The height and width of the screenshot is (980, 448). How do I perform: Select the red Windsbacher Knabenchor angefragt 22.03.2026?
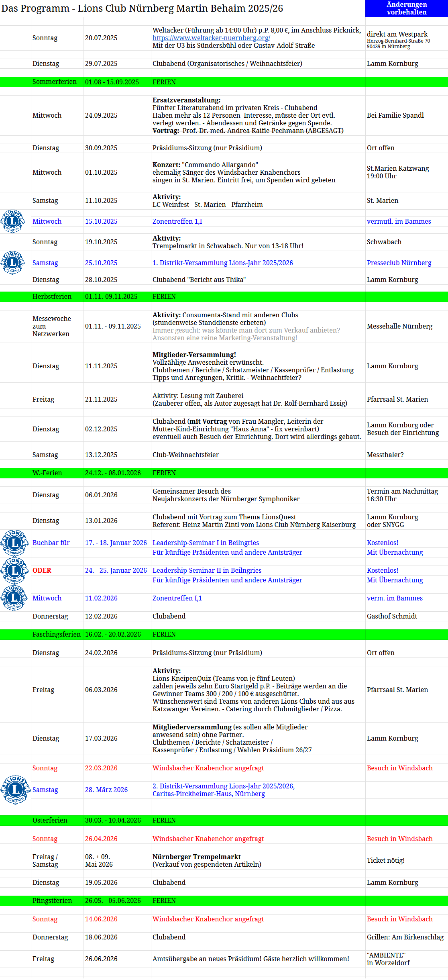click(208, 768)
